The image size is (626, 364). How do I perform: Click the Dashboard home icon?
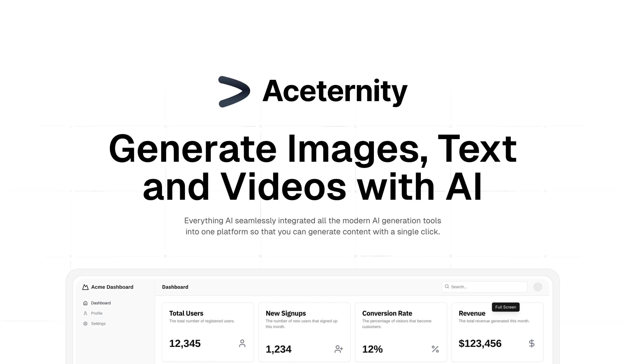[x=85, y=302]
